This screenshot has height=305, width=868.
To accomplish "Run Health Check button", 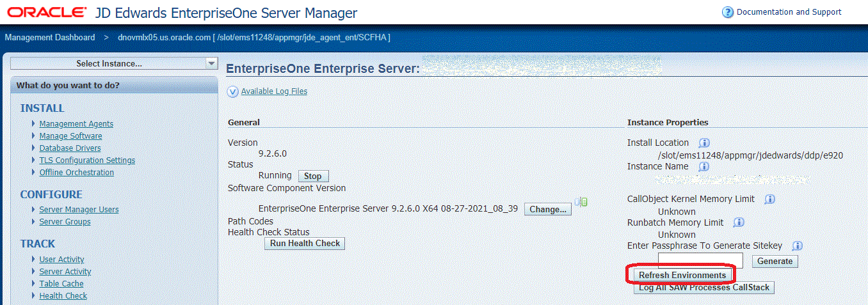I will point(305,244).
